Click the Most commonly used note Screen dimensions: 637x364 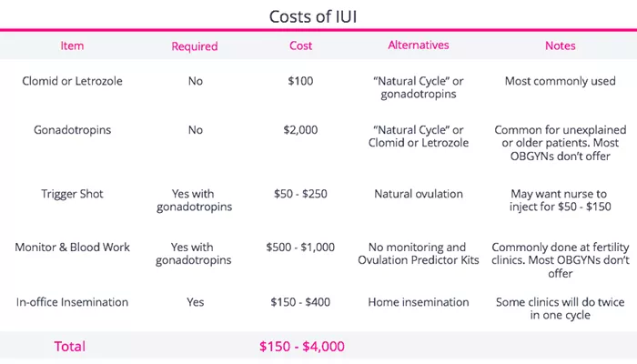click(561, 81)
